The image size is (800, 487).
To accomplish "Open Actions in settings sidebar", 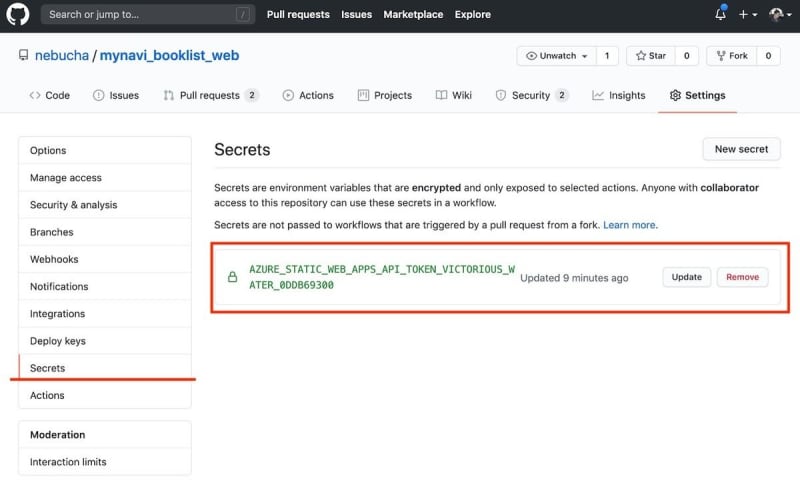I will coord(105,395).
